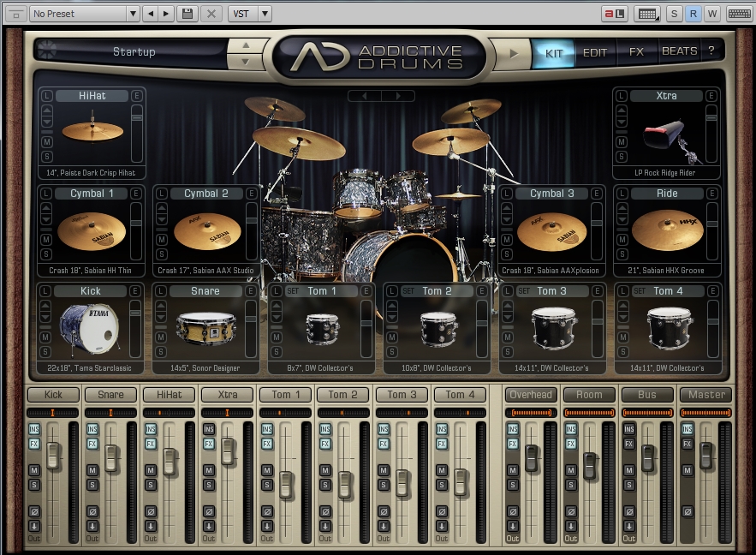Viewport: 756px width, 555px height.
Task: Click Snare slot next-sound down arrow
Action: click(161, 316)
